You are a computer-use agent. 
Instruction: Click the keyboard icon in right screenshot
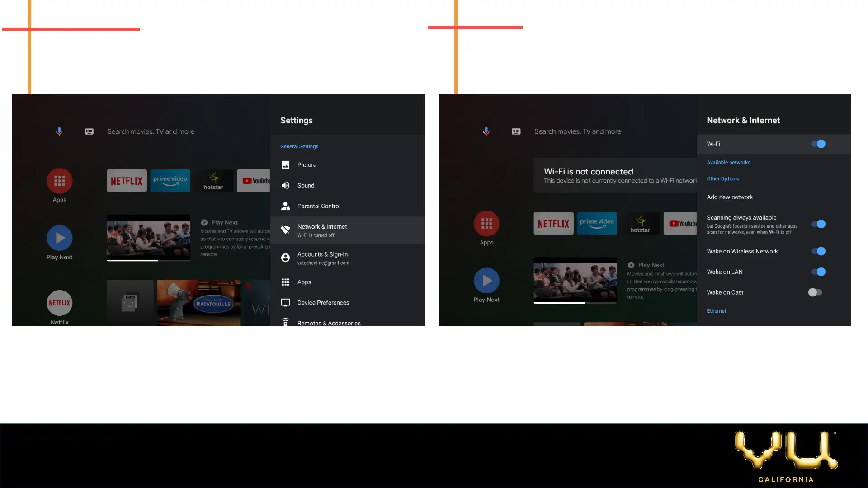[x=516, y=131]
